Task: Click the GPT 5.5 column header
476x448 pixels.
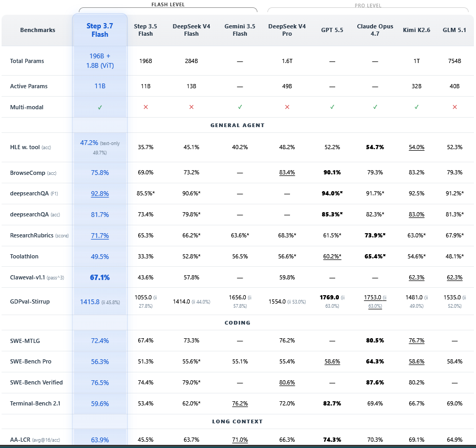Action: click(x=332, y=30)
